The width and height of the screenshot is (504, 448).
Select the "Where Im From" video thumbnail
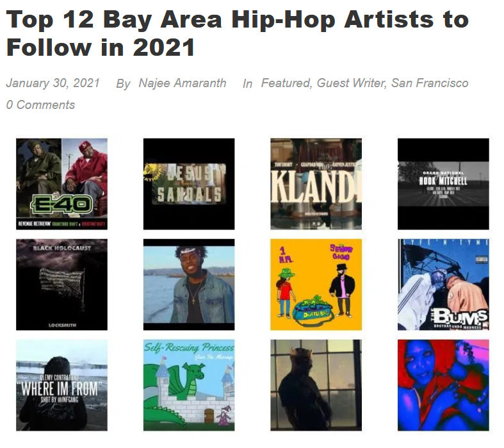click(x=61, y=385)
